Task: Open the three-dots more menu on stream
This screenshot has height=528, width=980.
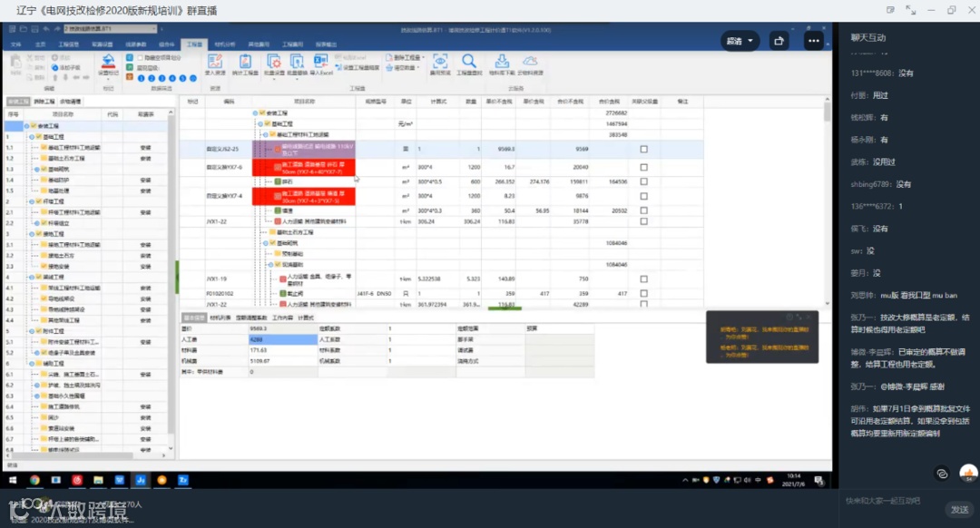Action: (x=813, y=41)
